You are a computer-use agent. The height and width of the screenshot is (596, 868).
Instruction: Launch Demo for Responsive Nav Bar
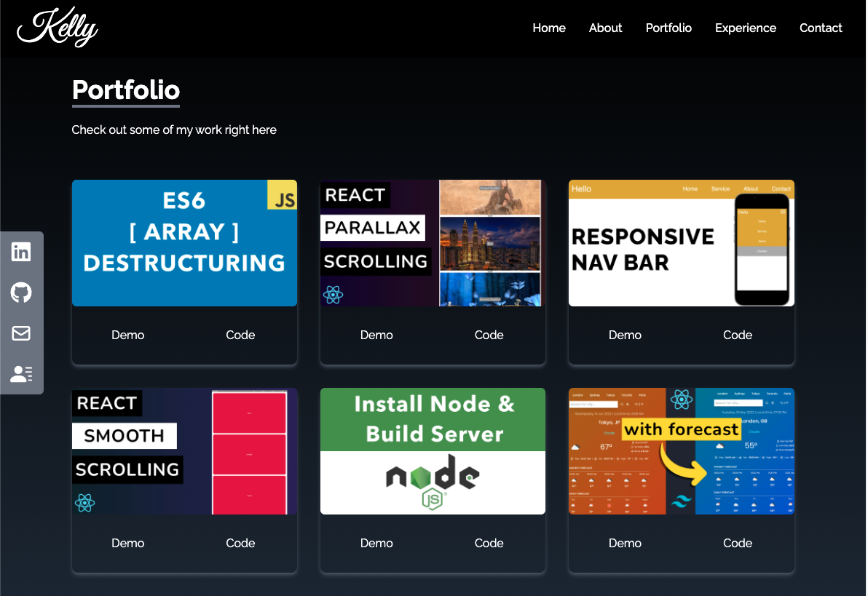pos(625,335)
